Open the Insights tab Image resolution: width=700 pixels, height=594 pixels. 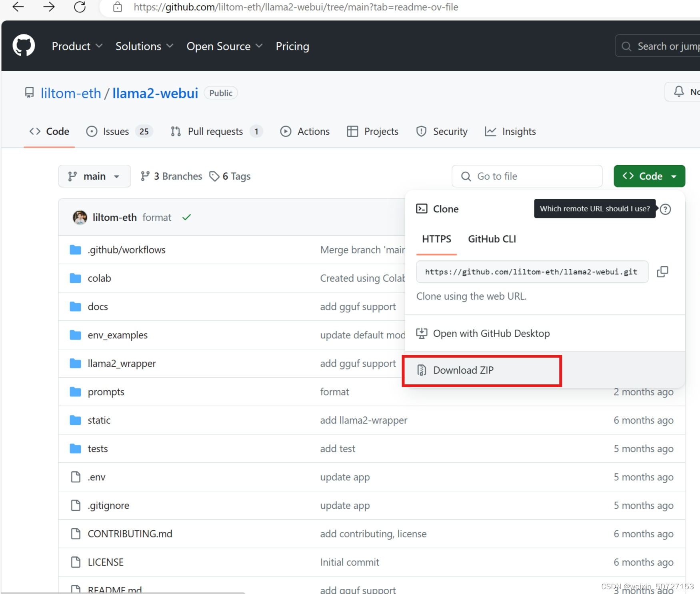(510, 132)
